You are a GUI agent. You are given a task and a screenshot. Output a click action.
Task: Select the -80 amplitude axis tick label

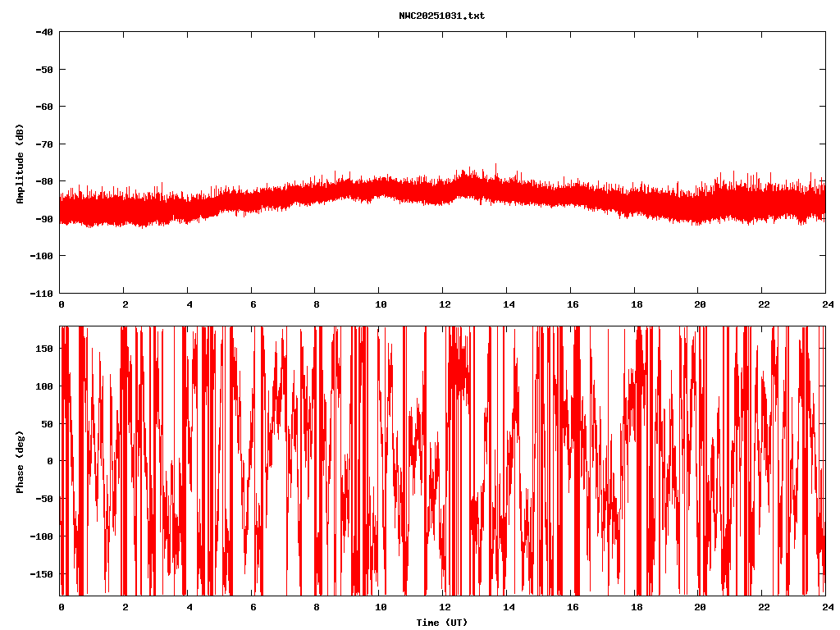tap(44, 181)
